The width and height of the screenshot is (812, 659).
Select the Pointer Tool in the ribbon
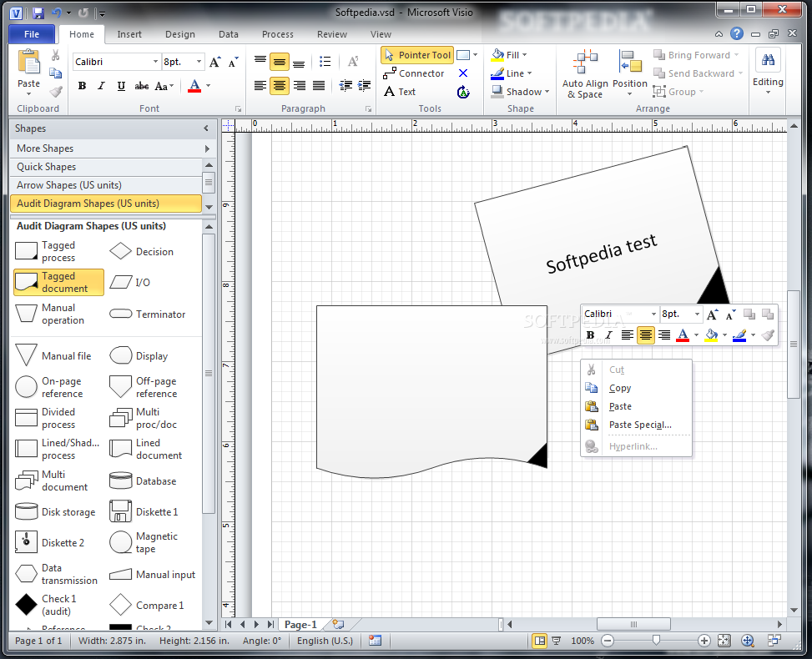tap(417, 55)
